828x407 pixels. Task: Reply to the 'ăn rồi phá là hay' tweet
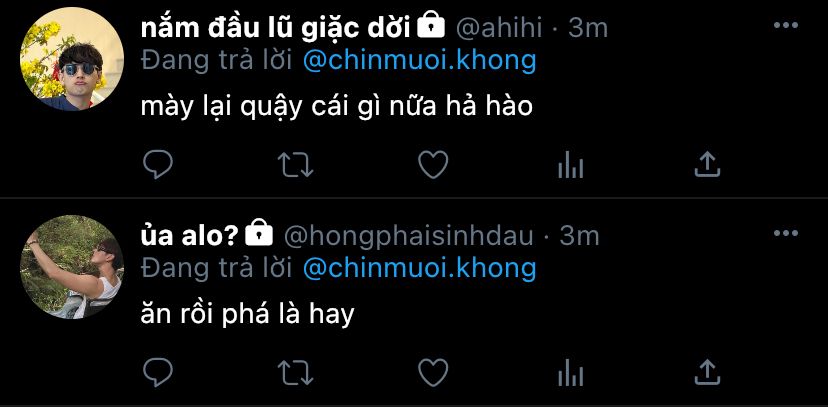(158, 373)
